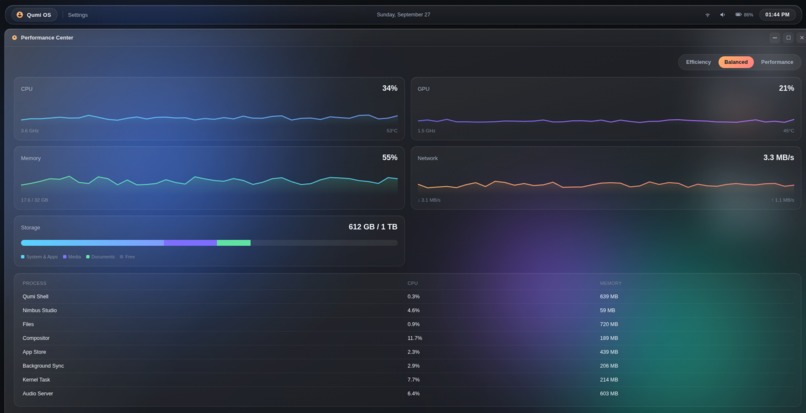The width and height of the screenshot is (806, 413).
Task: Sort by the CPU column header
Action: point(413,283)
